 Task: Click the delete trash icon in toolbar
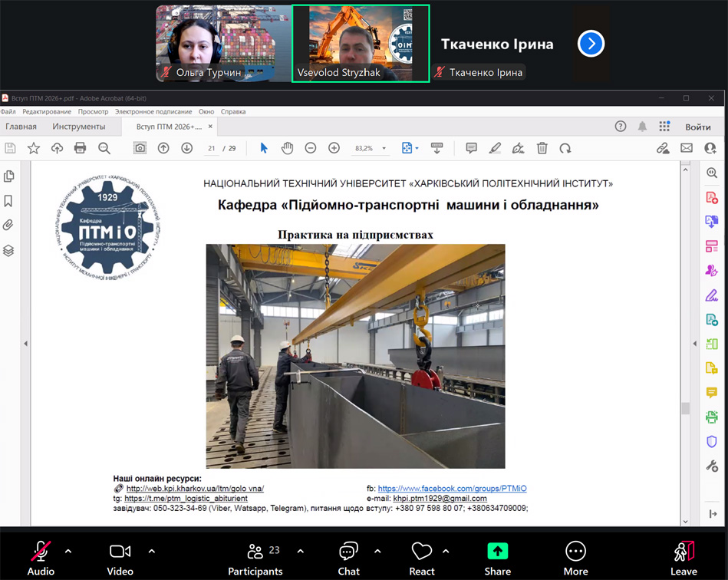pos(542,148)
